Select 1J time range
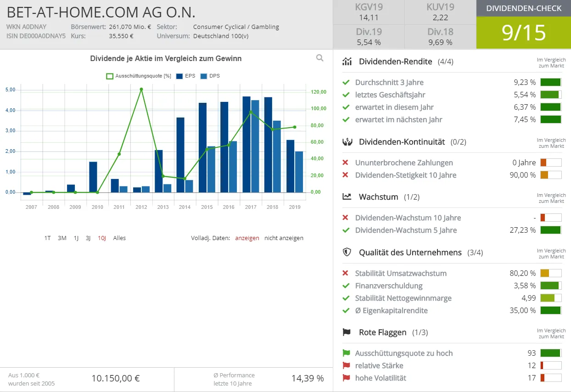 click(76, 238)
